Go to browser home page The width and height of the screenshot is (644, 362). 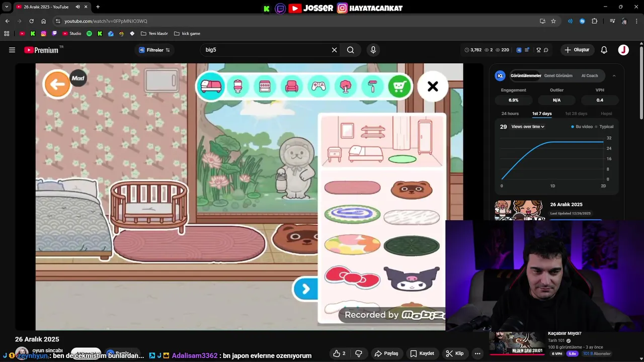[43, 21]
